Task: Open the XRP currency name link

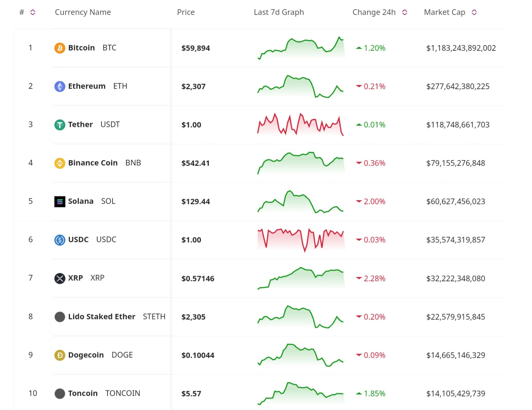Action: point(75,278)
